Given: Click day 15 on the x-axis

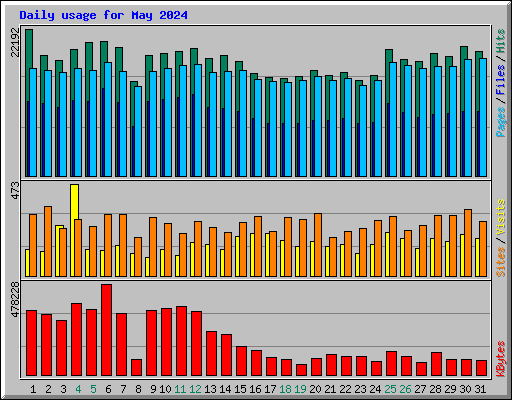Looking at the screenshot, I should tap(240, 389).
